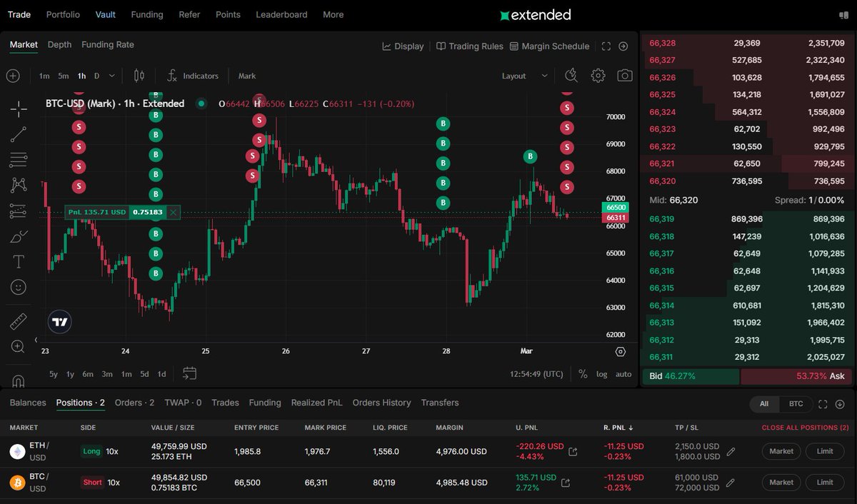Open the Trading Rules
This screenshot has width=857, height=504.
[469, 46]
